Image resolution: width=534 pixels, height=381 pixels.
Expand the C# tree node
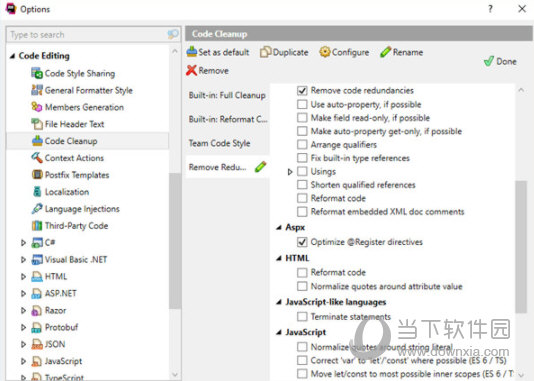click(23, 243)
